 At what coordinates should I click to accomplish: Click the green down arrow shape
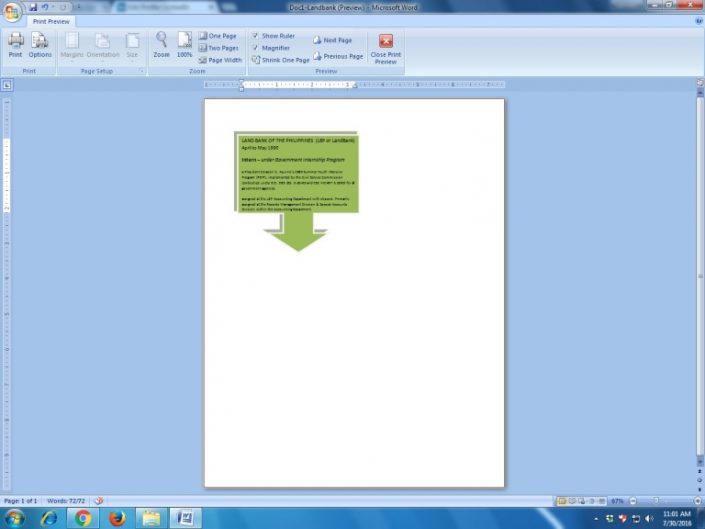click(298, 232)
